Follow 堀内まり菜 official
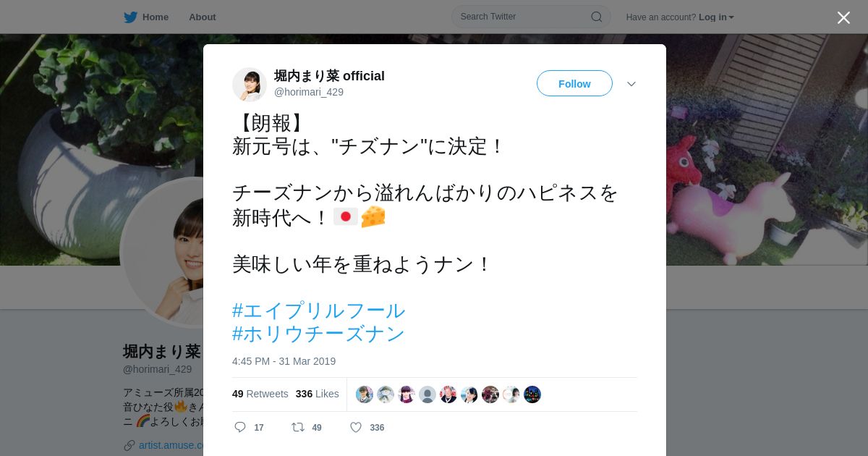 [x=574, y=83]
